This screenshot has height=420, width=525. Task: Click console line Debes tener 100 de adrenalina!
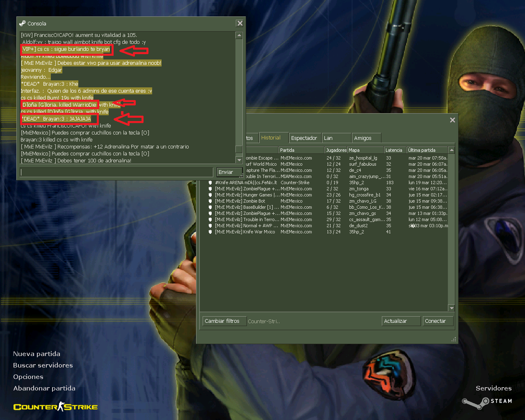click(x=76, y=160)
